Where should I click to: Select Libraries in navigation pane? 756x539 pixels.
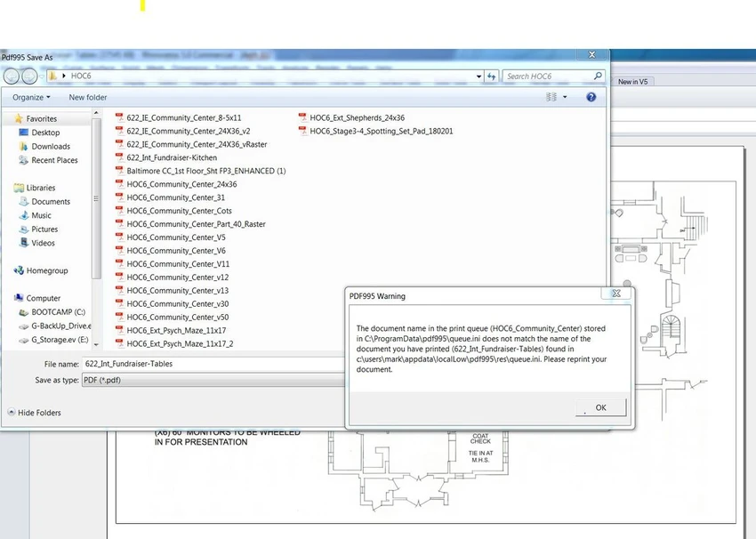point(41,188)
